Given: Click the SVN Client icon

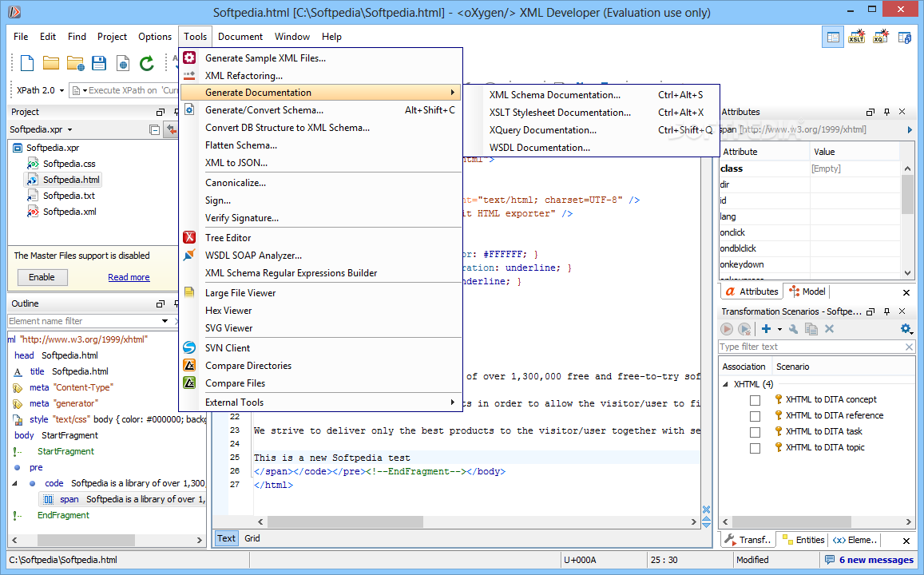Looking at the screenshot, I should pos(189,347).
